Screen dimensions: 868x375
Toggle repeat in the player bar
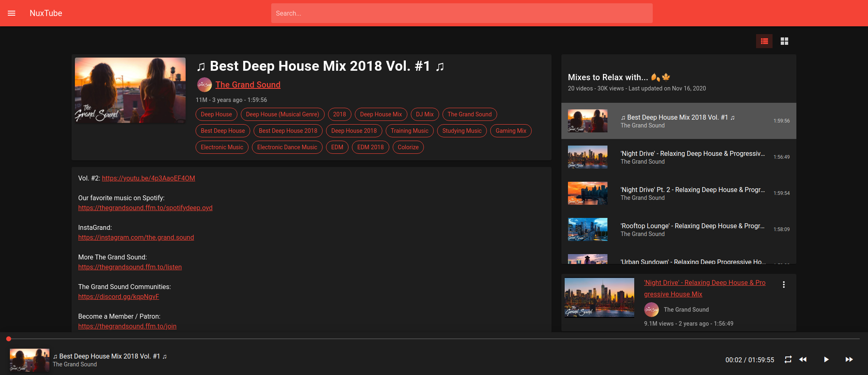pos(788,359)
